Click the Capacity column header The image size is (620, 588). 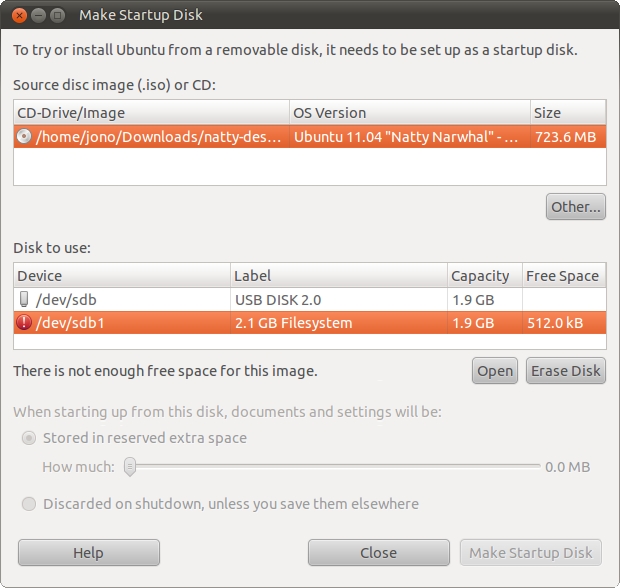(x=482, y=276)
